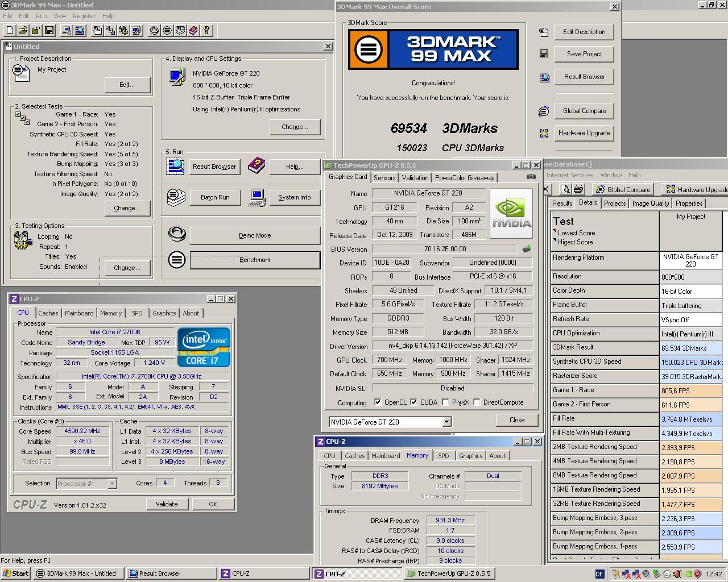Open the Image Quality tab in Result Browser
The image size is (728, 582).
651,203
